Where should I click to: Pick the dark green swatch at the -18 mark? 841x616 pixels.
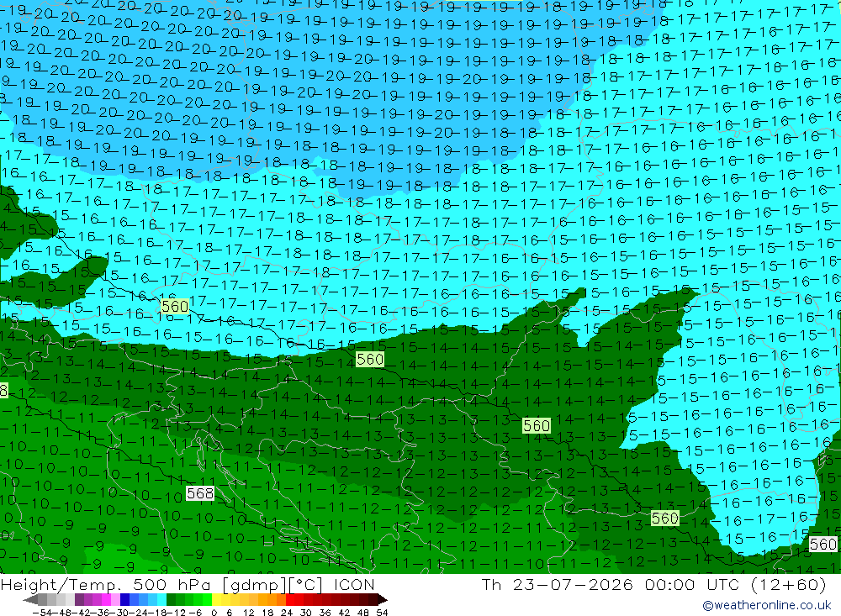(x=171, y=600)
